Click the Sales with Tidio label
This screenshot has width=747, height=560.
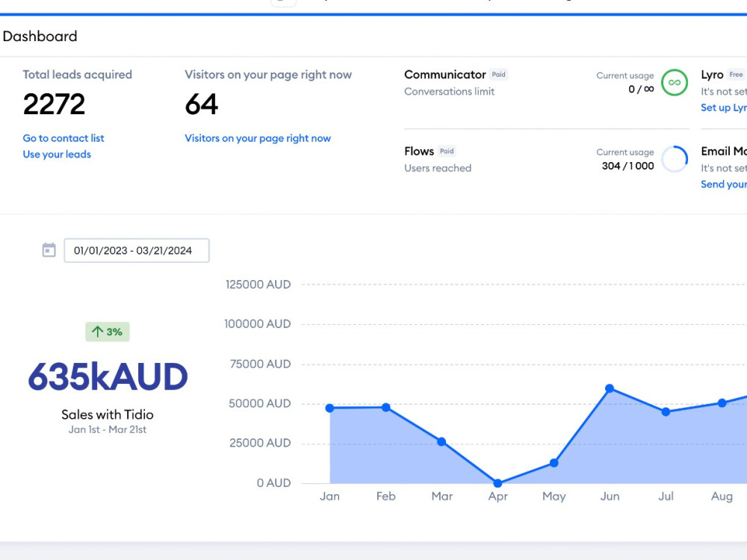[x=108, y=414]
